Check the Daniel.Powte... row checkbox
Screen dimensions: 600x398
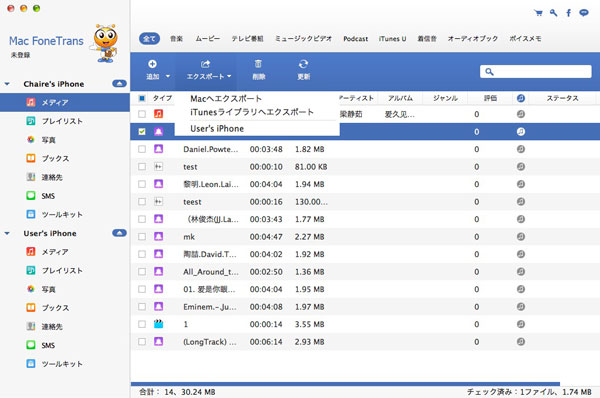click(x=142, y=149)
